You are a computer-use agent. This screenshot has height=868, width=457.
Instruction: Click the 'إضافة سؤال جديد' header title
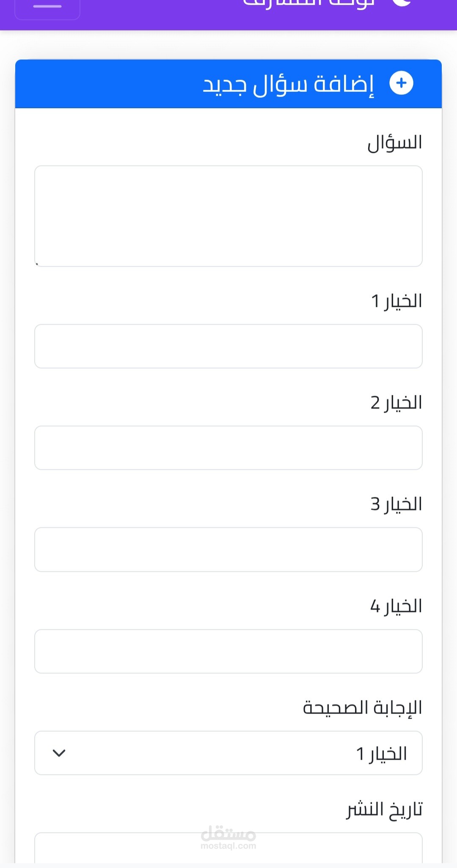coord(289,84)
